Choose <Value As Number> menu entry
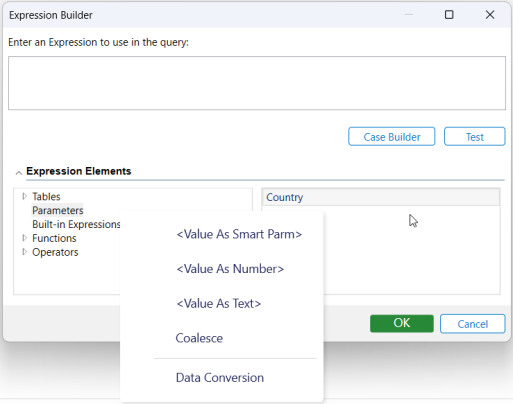The height and width of the screenshot is (404, 513). click(x=230, y=269)
